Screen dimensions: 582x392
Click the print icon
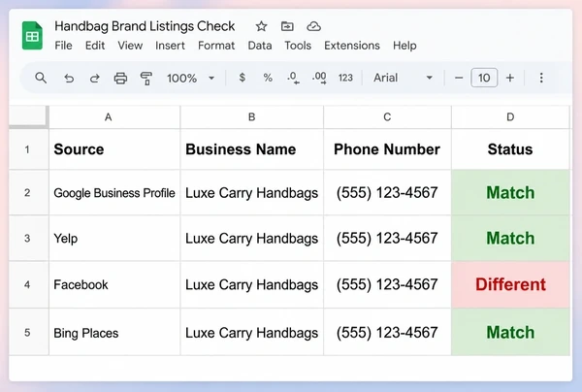[x=120, y=78]
